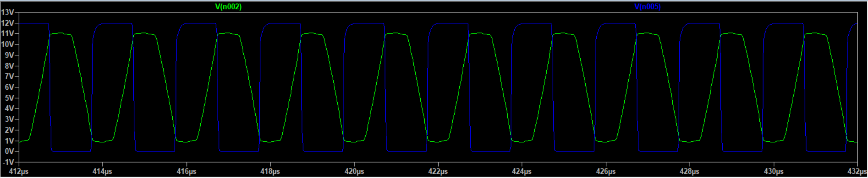Click the 424µs time axis label

(522, 172)
